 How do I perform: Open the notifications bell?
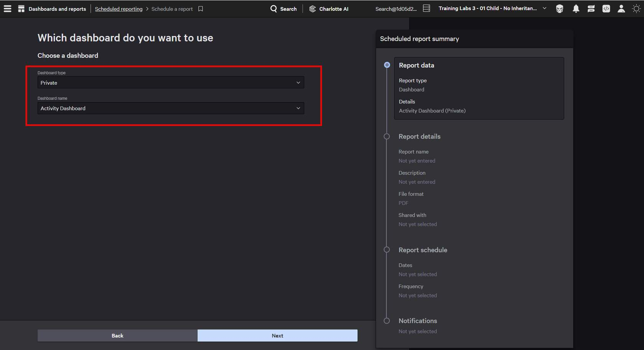click(x=576, y=8)
